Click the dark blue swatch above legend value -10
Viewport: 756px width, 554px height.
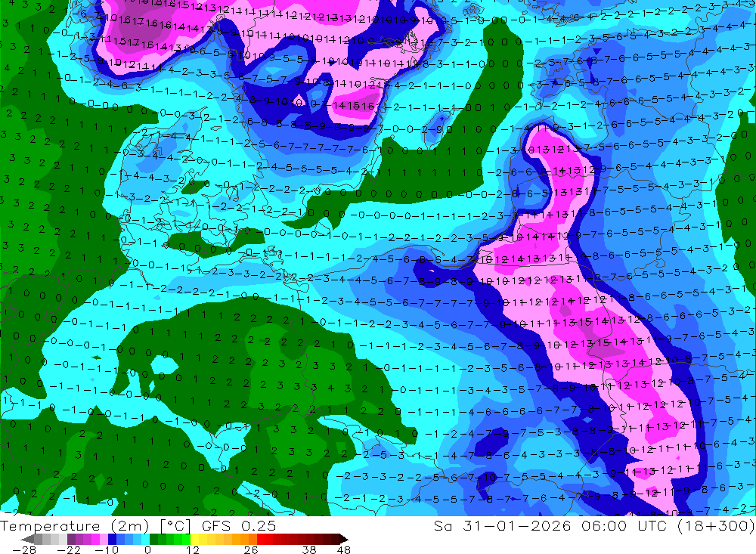[112, 539]
